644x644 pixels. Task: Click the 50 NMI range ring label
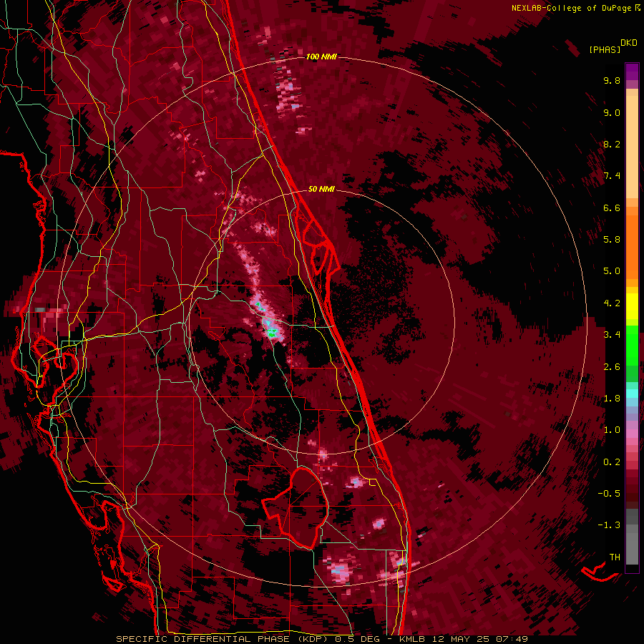pyautogui.click(x=321, y=189)
